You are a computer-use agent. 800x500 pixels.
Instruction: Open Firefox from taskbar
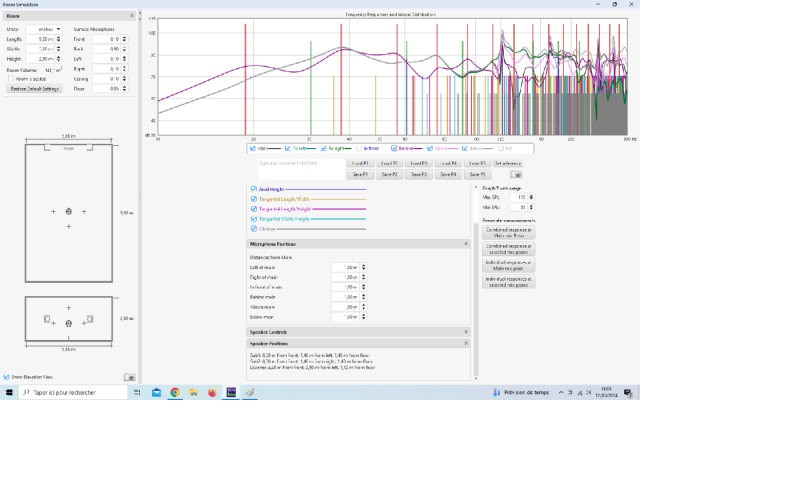pos(212,392)
